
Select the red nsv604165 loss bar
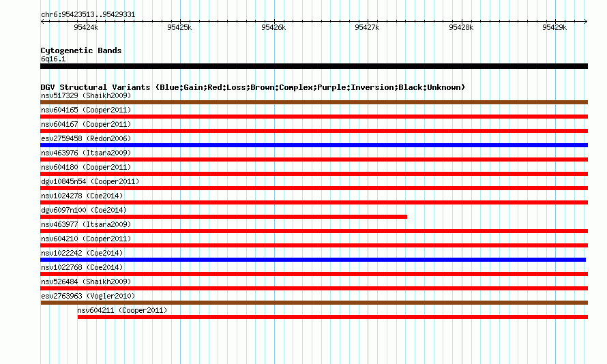coord(314,117)
